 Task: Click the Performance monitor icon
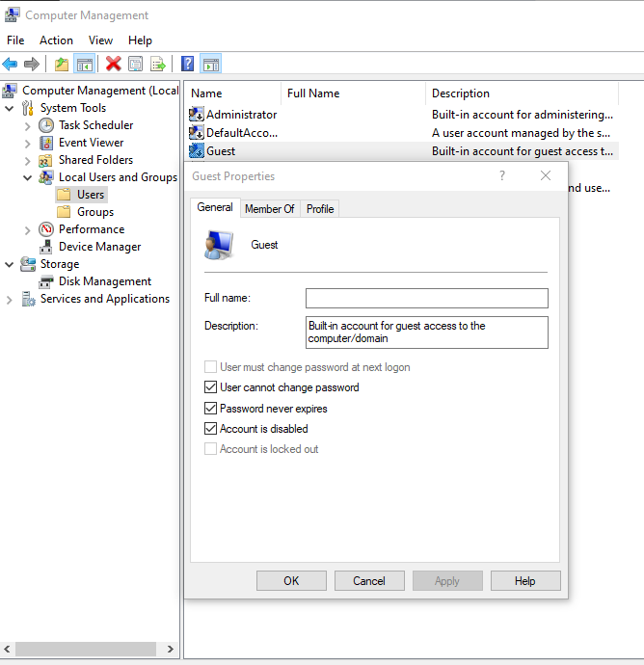pos(46,229)
